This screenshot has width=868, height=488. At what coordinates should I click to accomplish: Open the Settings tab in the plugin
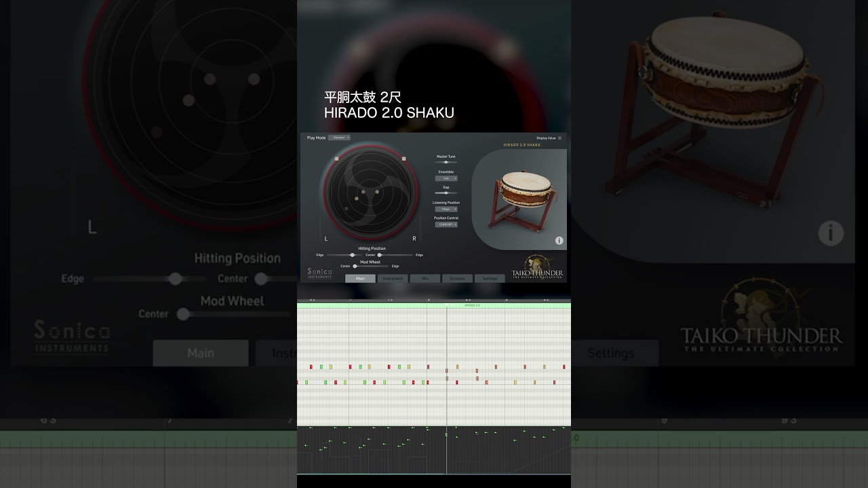click(x=490, y=279)
